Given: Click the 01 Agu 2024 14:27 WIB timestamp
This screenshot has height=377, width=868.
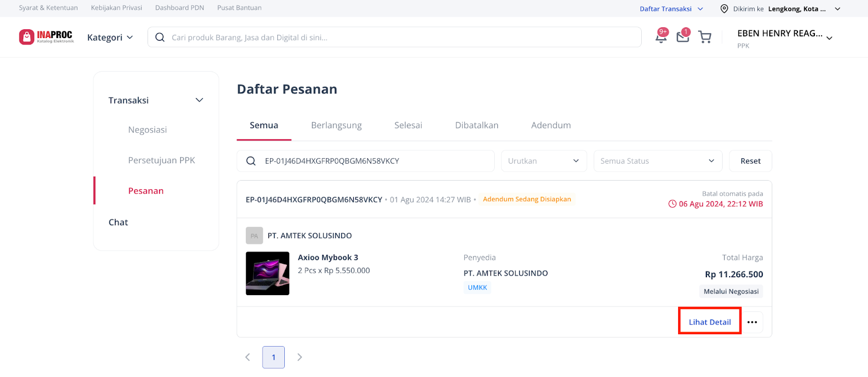Looking at the screenshot, I should 430,200.
